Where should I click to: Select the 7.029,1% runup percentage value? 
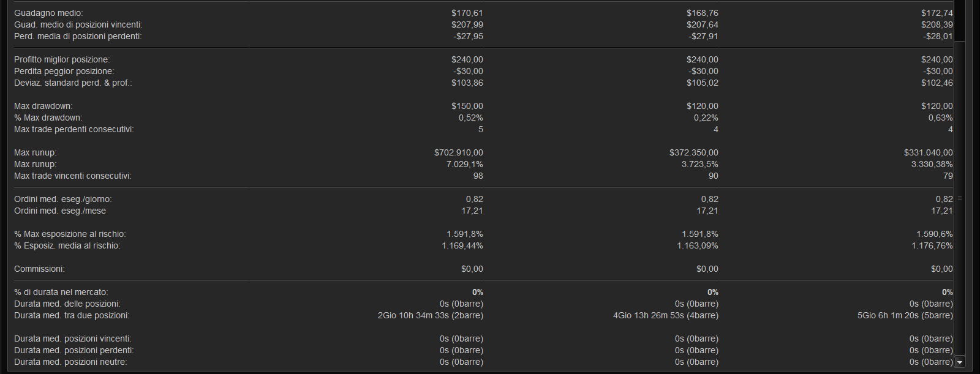(x=464, y=164)
